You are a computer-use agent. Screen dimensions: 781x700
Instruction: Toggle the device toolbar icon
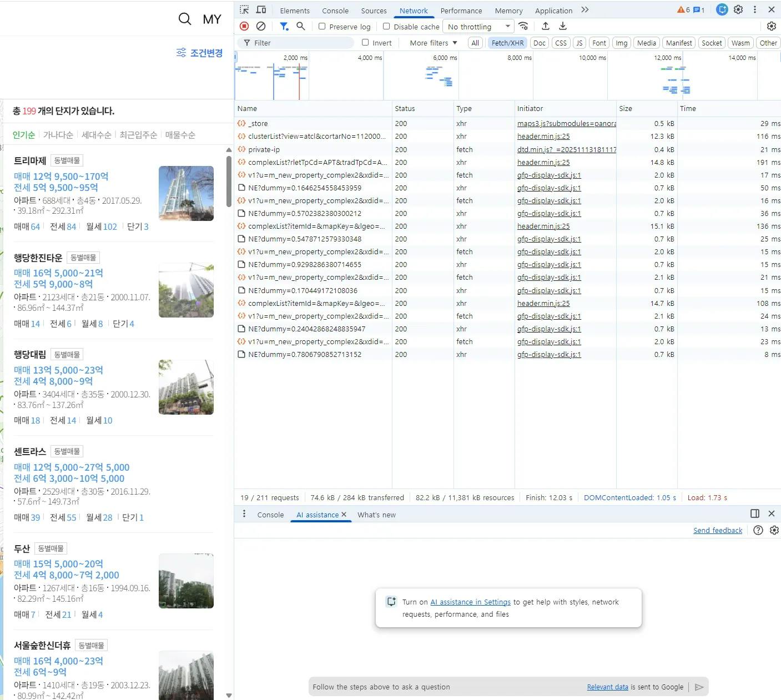[x=261, y=10]
